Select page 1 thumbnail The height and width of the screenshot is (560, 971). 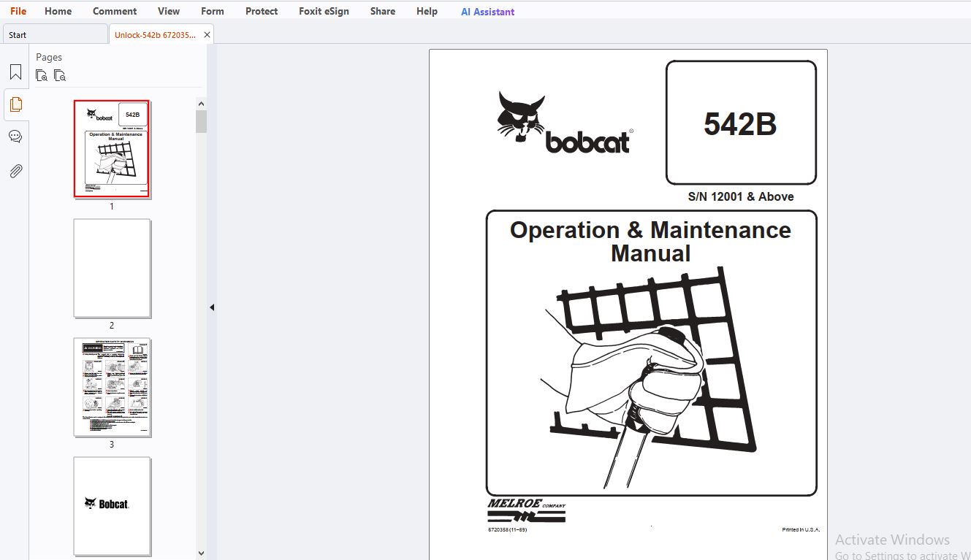[112, 149]
